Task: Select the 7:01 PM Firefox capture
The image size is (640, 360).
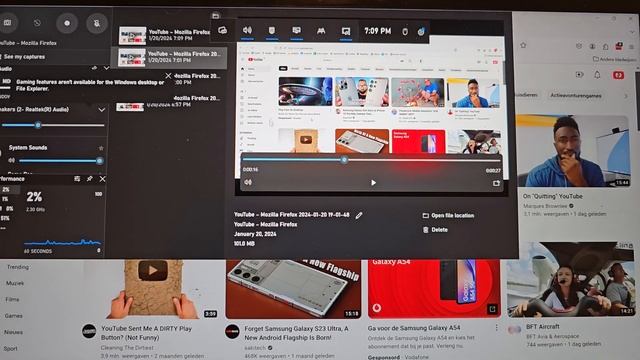Action: click(x=169, y=57)
